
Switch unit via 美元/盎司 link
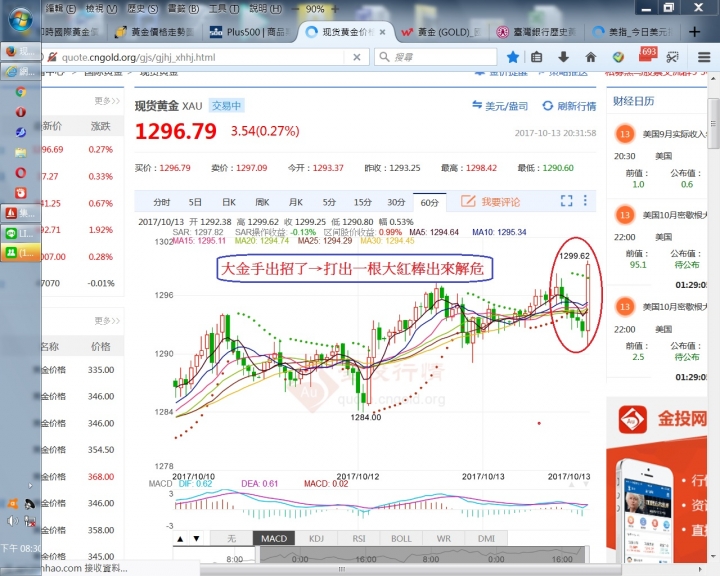pos(500,106)
